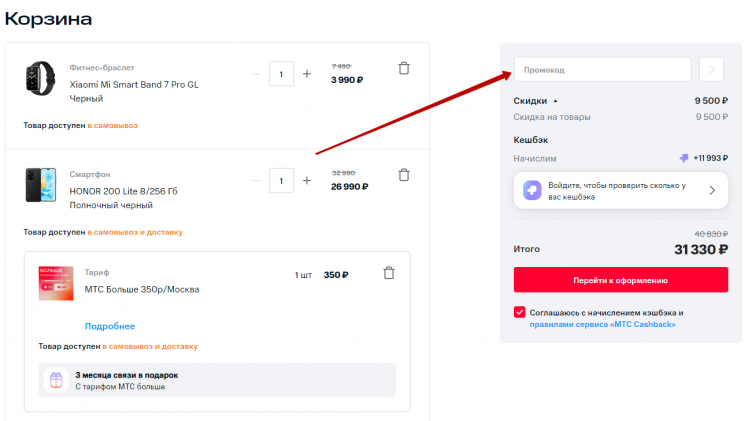Delete Xiaomi Mi Smart Band from cart
The image size is (752, 421).
(404, 69)
